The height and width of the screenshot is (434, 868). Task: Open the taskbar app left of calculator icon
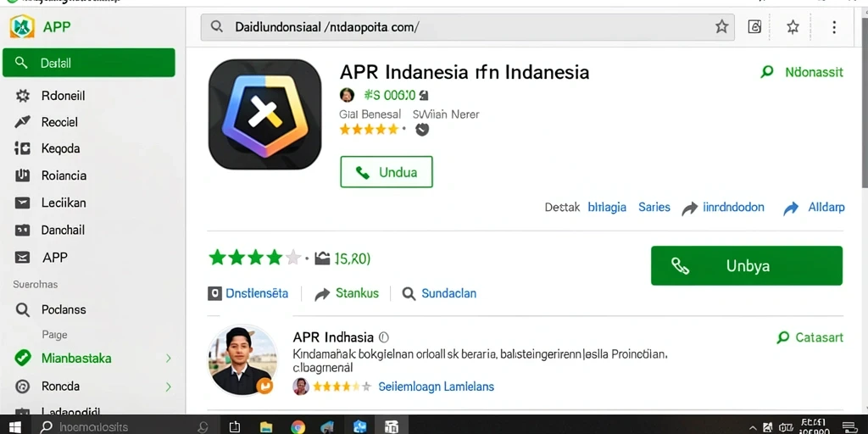click(359, 427)
